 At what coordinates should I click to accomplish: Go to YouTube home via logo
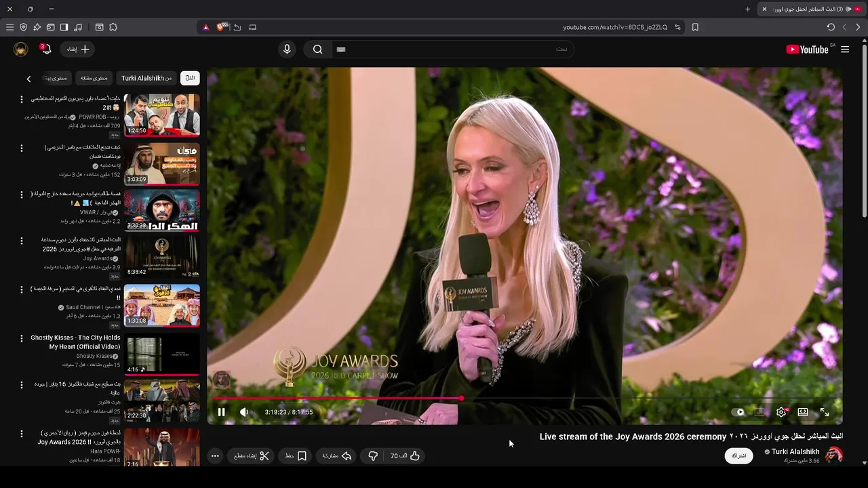coord(808,49)
